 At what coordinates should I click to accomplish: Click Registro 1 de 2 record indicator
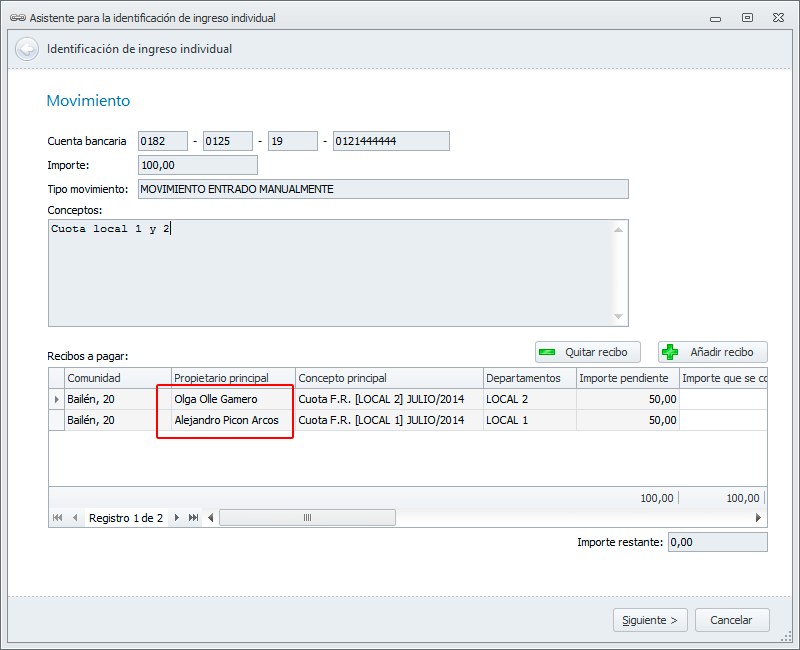coord(126,518)
